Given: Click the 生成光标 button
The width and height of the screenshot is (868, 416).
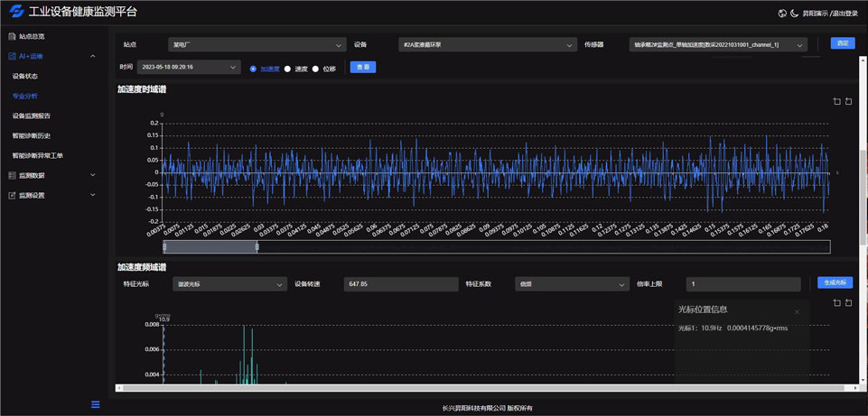Looking at the screenshot, I should point(835,283).
